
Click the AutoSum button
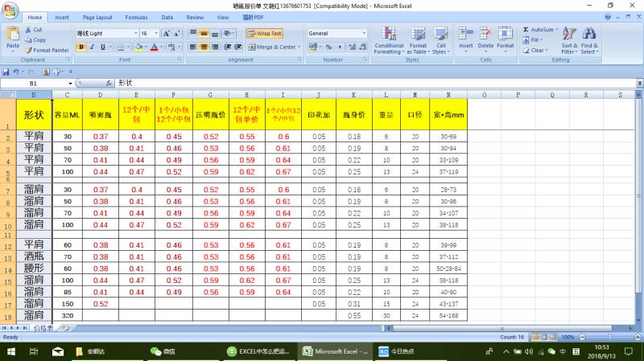pyautogui.click(x=541, y=29)
